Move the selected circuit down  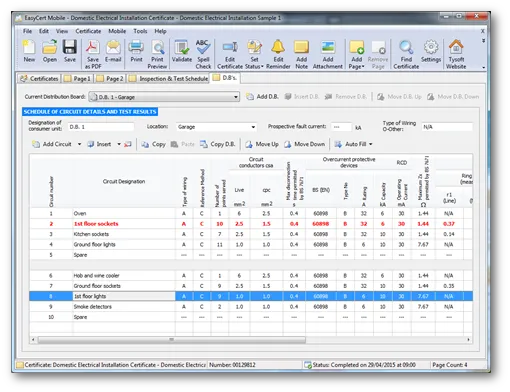[x=304, y=144]
